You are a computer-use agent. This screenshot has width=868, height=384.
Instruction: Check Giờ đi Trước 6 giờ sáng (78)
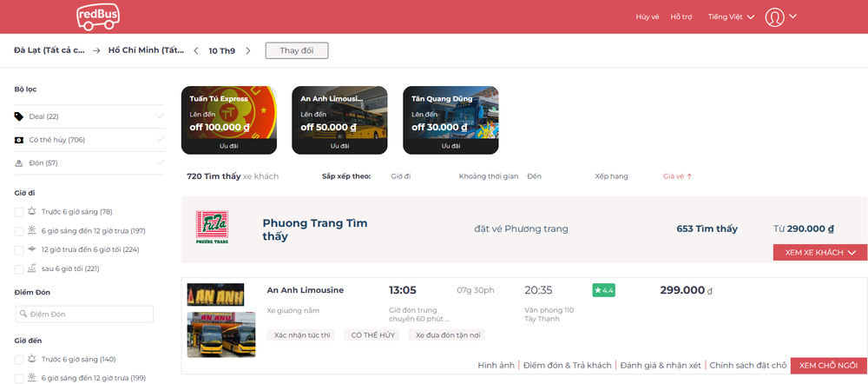[x=19, y=212]
